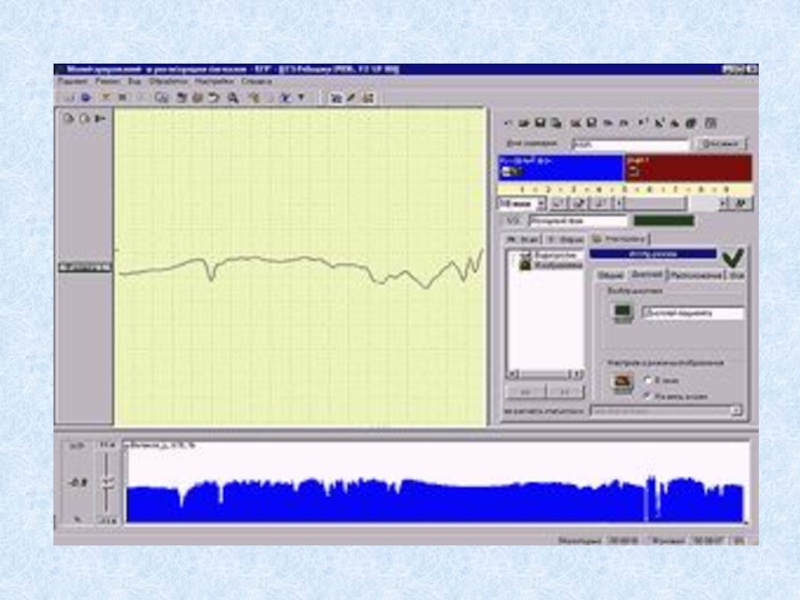The width and height of the screenshot is (800, 600).
Task: Click the button right of the name field
Action: tap(720, 145)
